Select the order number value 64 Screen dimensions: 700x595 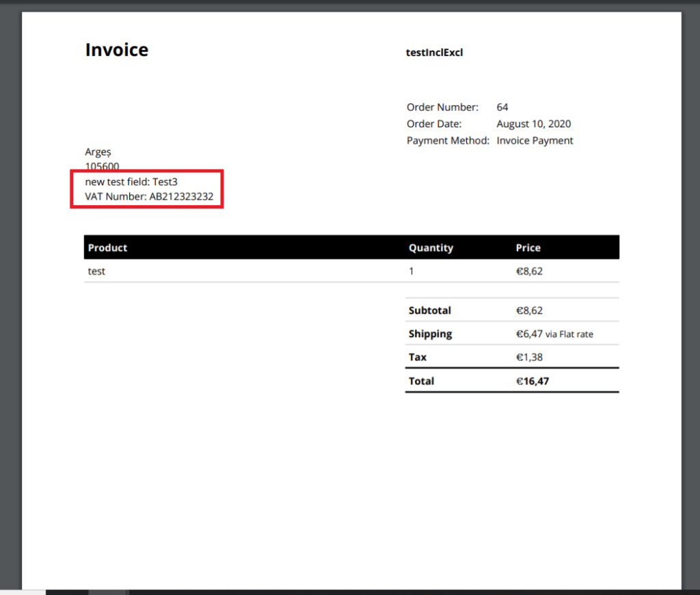click(502, 107)
